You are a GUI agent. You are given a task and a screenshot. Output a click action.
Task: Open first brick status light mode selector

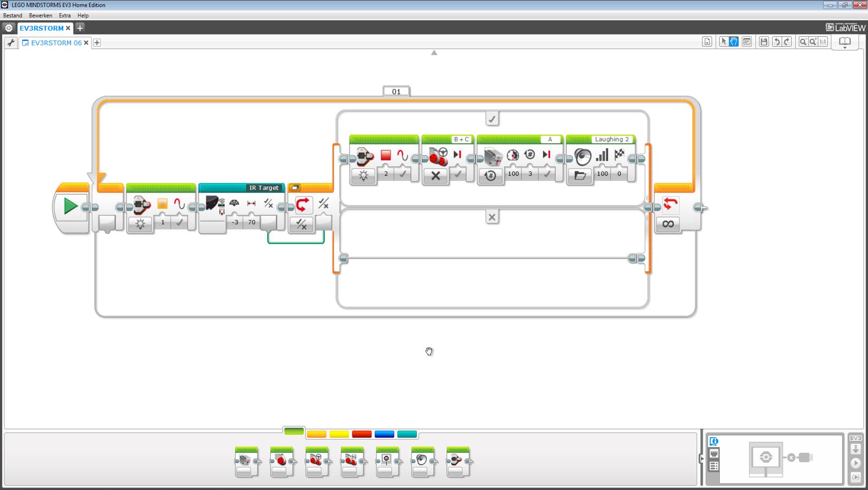(140, 224)
